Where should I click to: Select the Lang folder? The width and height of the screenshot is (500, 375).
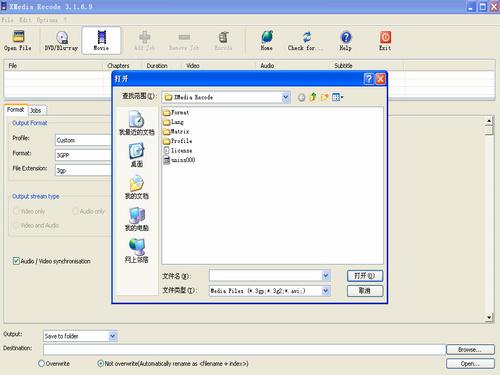(x=173, y=122)
